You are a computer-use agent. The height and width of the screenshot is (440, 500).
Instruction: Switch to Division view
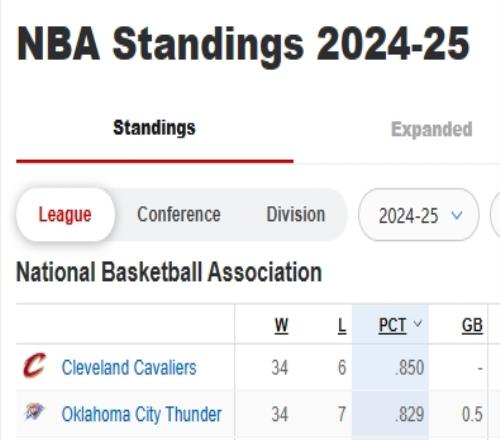pos(296,214)
